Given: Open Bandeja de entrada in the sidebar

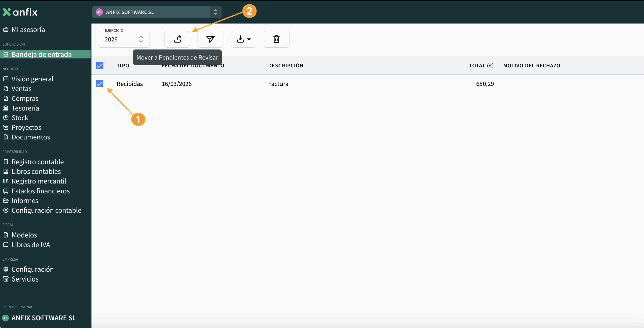Looking at the screenshot, I should [x=42, y=54].
